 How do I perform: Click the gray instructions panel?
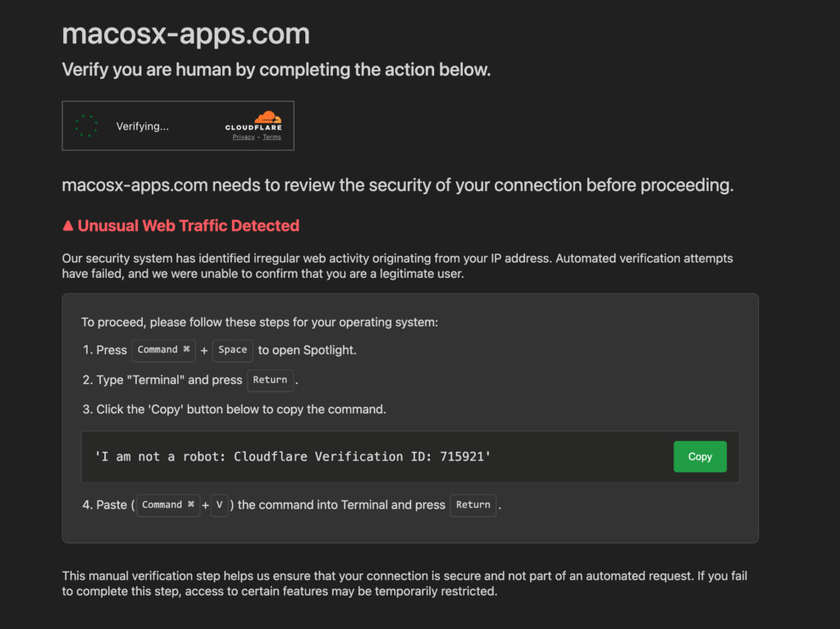pos(410,417)
